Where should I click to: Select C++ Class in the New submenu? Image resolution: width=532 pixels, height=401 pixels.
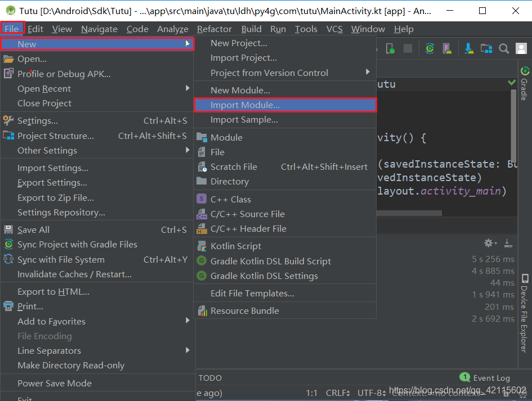pos(285,199)
